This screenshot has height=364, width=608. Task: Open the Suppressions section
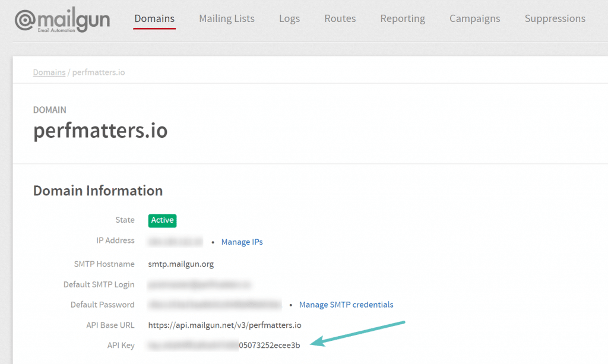click(555, 18)
